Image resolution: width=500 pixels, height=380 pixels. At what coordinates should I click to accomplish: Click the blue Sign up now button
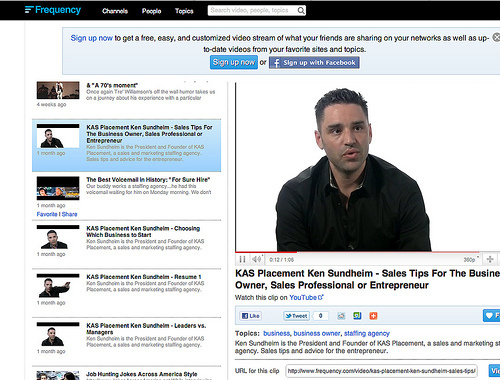[234, 62]
